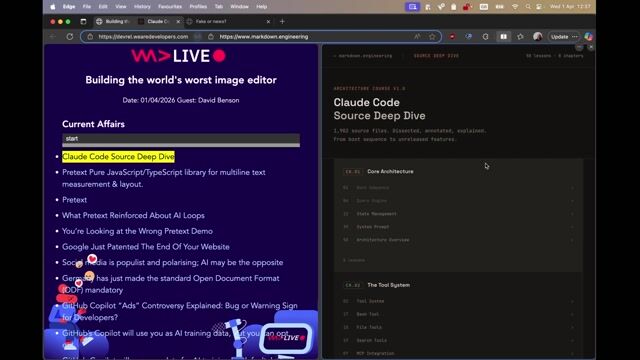Open 'GitHub Copilot Ads Controversy Explained' link
Image resolution: width=640 pixels, height=360 pixels.
click(180, 311)
